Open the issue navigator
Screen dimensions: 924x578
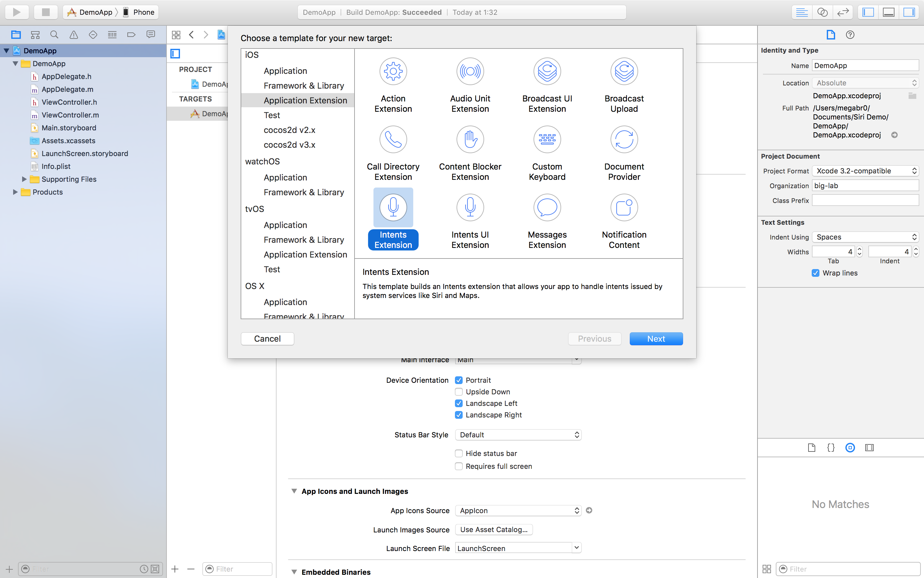pyautogui.click(x=74, y=35)
